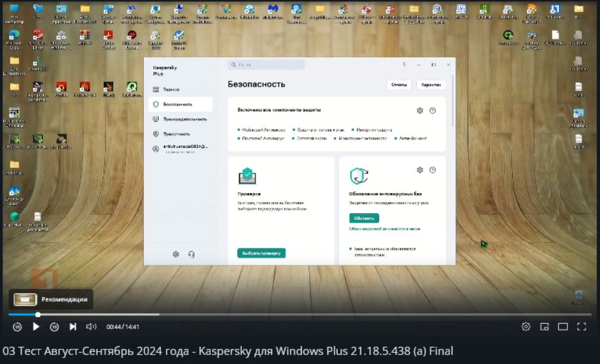
Task: Open help icon on protection components card
Action: [x=432, y=110]
